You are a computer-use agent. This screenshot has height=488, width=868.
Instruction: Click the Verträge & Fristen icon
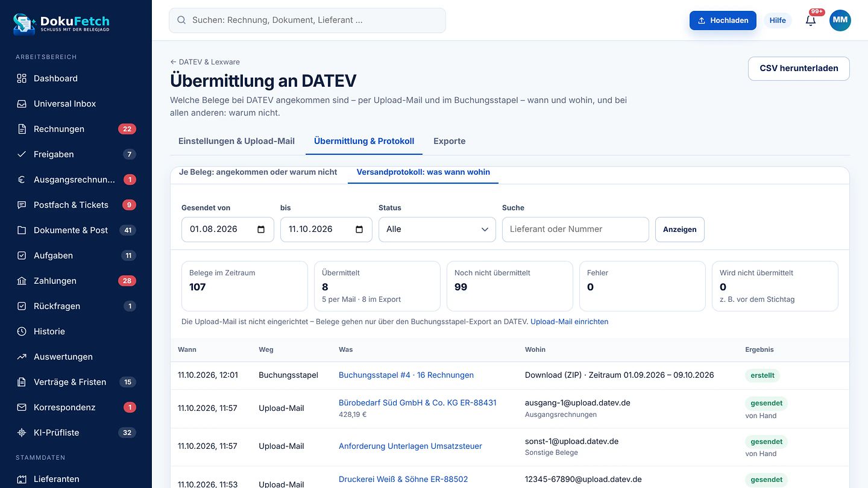click(22, 382)
